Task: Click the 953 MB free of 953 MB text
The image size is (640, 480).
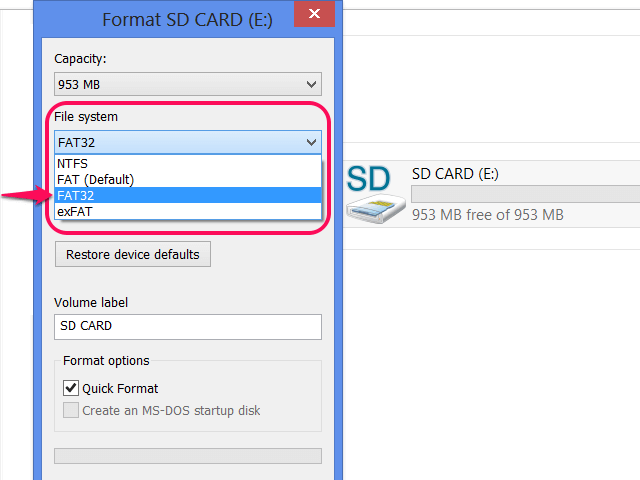Action: tap(488, 215)
